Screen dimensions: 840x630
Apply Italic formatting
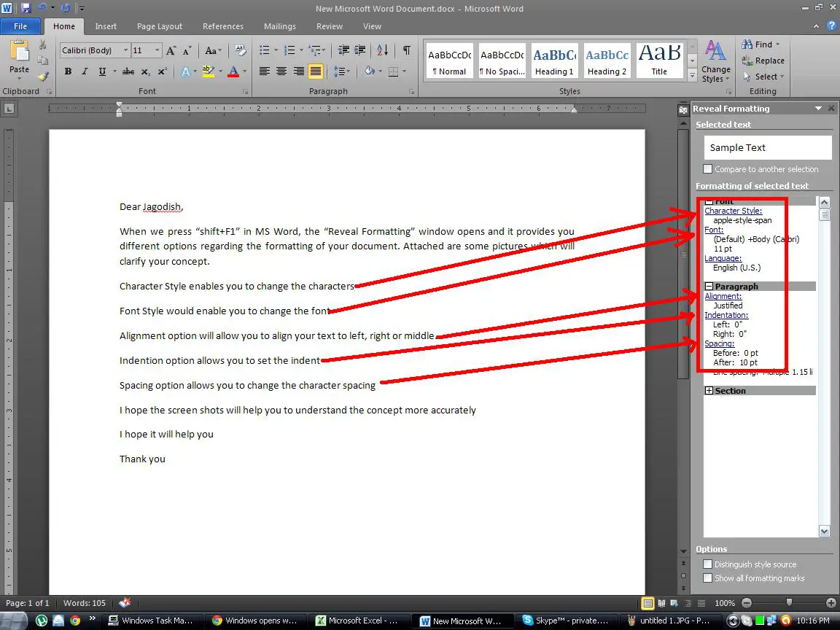point(85,71)
